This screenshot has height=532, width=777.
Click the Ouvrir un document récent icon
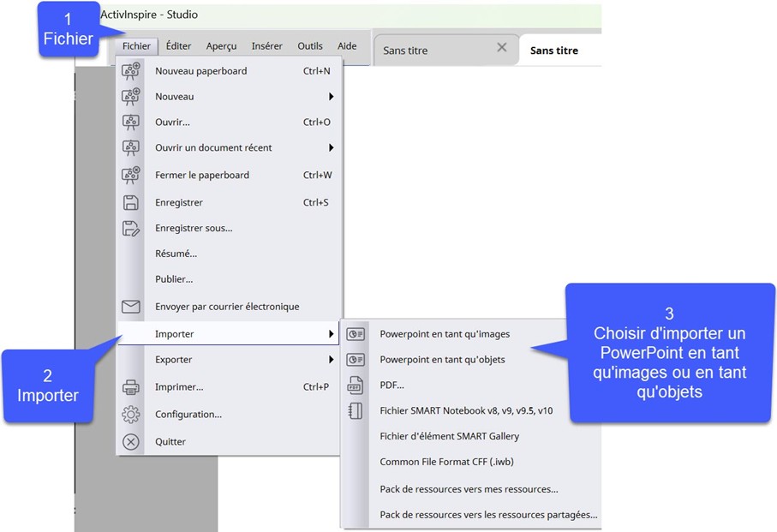coord(131,147)
